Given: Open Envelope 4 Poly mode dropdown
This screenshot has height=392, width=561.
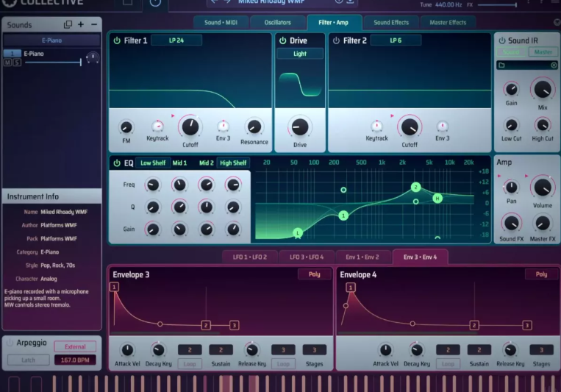Looking at the screenshot, I should (x=541, y=274).
